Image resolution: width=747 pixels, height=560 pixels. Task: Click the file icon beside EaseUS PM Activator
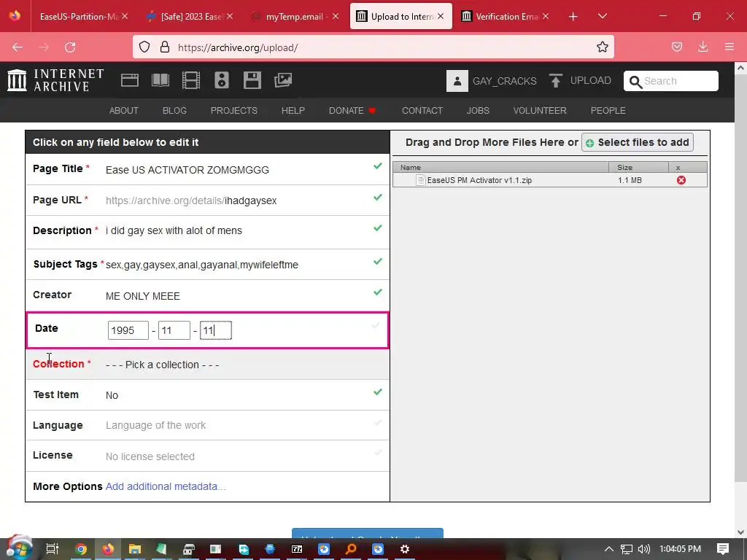420,180
